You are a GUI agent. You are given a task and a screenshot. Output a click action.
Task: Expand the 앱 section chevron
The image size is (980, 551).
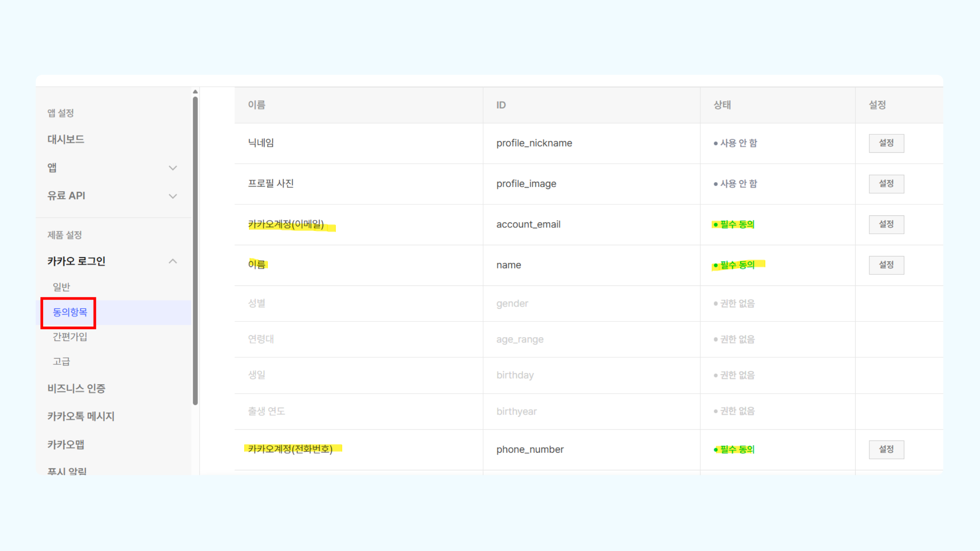click(173, 168)
